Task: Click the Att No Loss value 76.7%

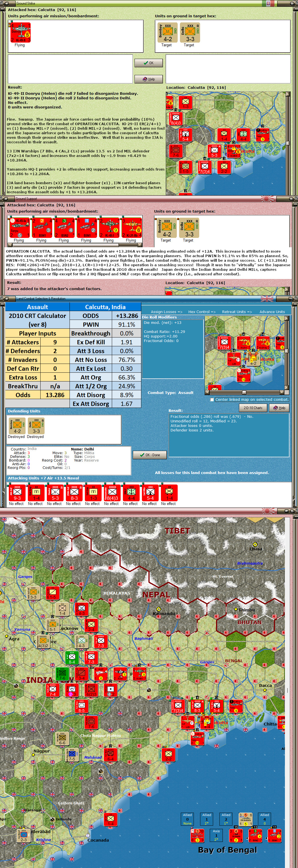Action: (x=126, y=360)
